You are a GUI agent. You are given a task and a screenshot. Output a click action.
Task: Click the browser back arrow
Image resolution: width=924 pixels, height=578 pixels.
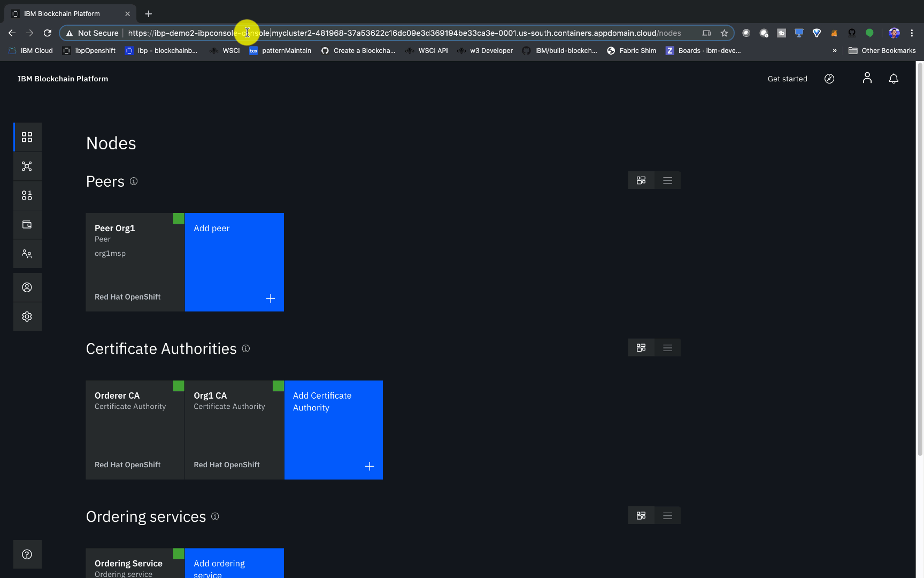[x=12, y=33]
